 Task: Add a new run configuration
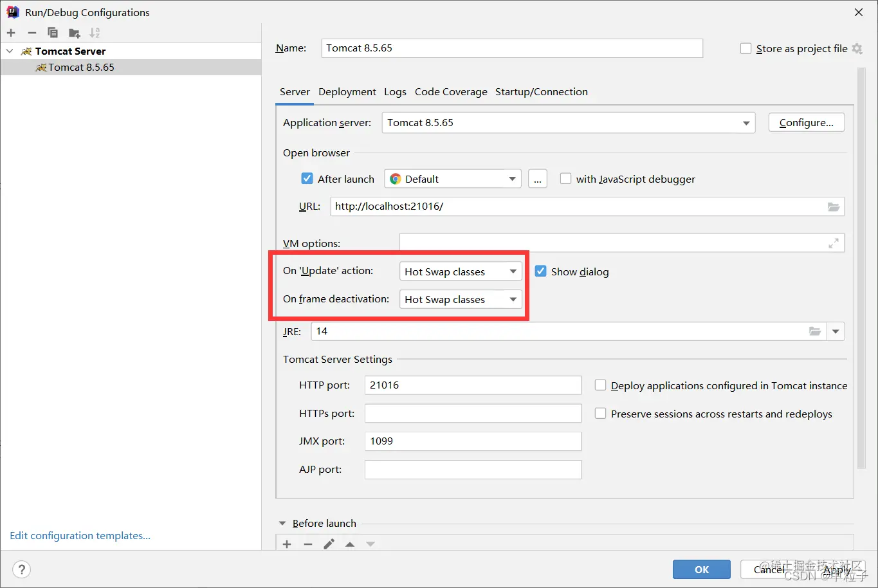11,33
